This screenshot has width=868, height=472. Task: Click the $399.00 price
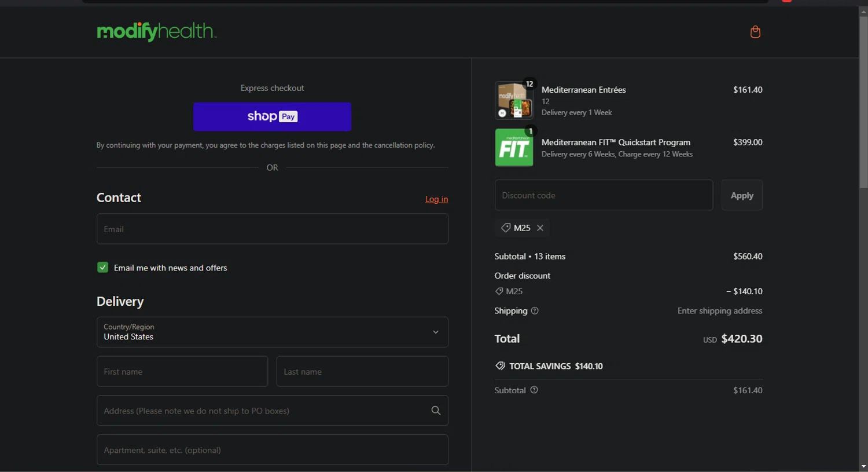coord(748,142)
